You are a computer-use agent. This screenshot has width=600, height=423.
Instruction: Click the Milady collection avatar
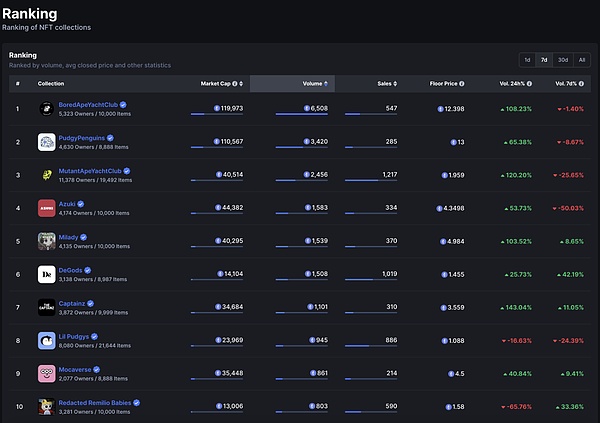pos(46,241)
